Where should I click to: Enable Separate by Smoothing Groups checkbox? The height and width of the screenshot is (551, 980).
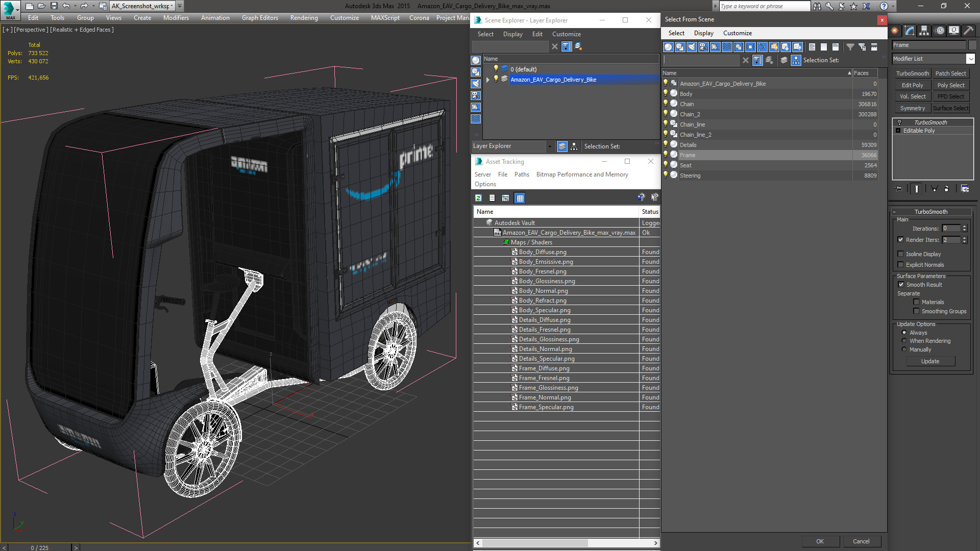pos(916,311)
